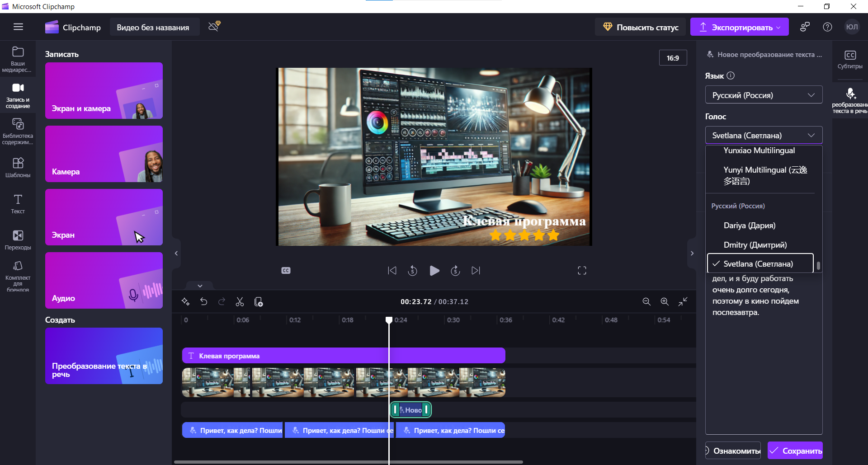The image size is (868, 465).
Task: Zoom in the timeline
Action: click(x=665, y=302)
